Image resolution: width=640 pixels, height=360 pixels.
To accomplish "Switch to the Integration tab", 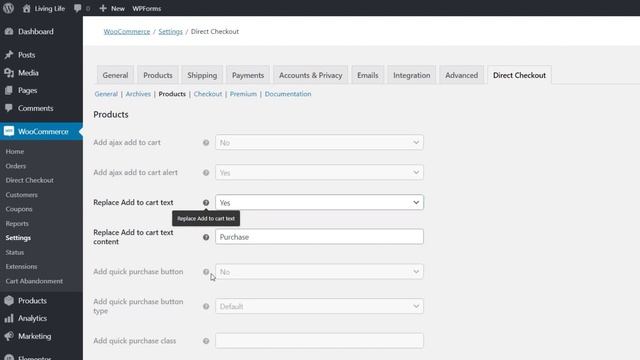I will (x=411, y=75).
